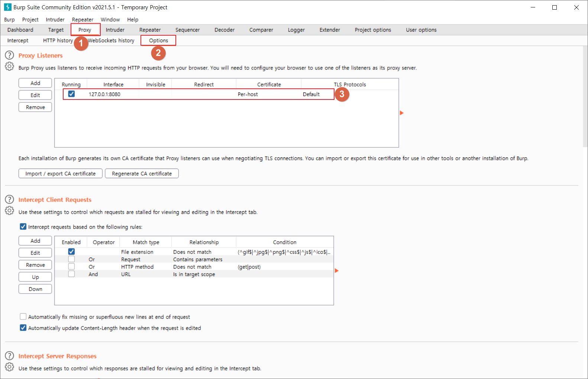Open the Repeater menu in menu bar

(x=83, y=20)
